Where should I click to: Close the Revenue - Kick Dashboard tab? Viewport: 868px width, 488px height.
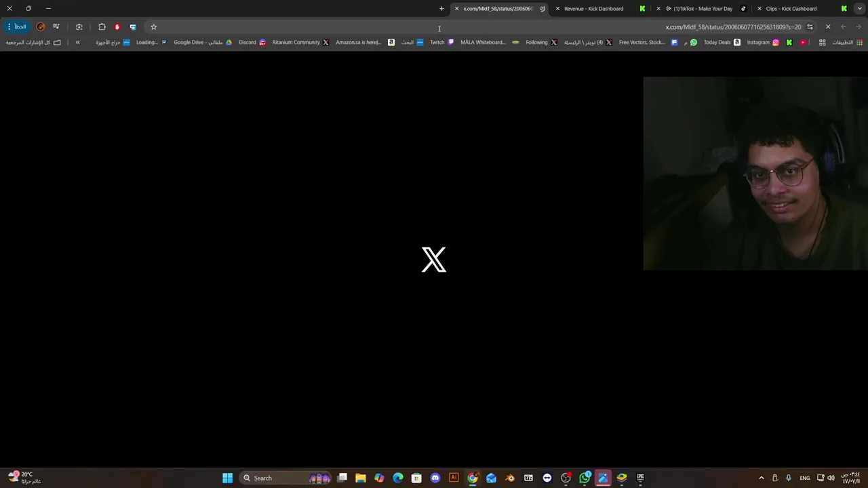[557, 9]
